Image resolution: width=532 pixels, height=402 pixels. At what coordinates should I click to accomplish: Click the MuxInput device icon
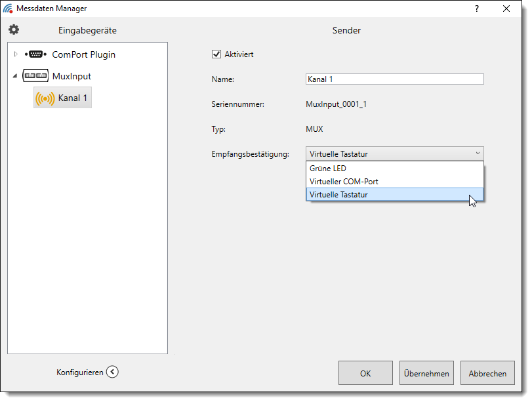[35, 76]
